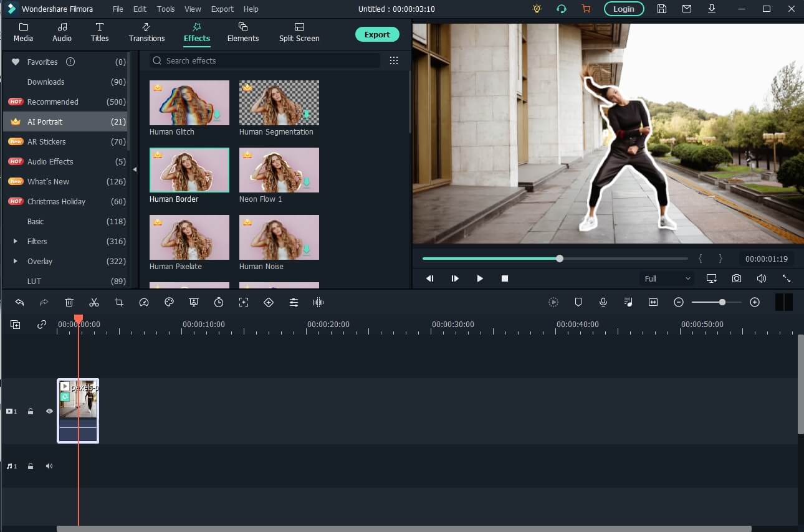Image resolution: width=804 pixels, height=532 pixels.
Task: Lock audio track 1
Action: click(x=31, y=466)
